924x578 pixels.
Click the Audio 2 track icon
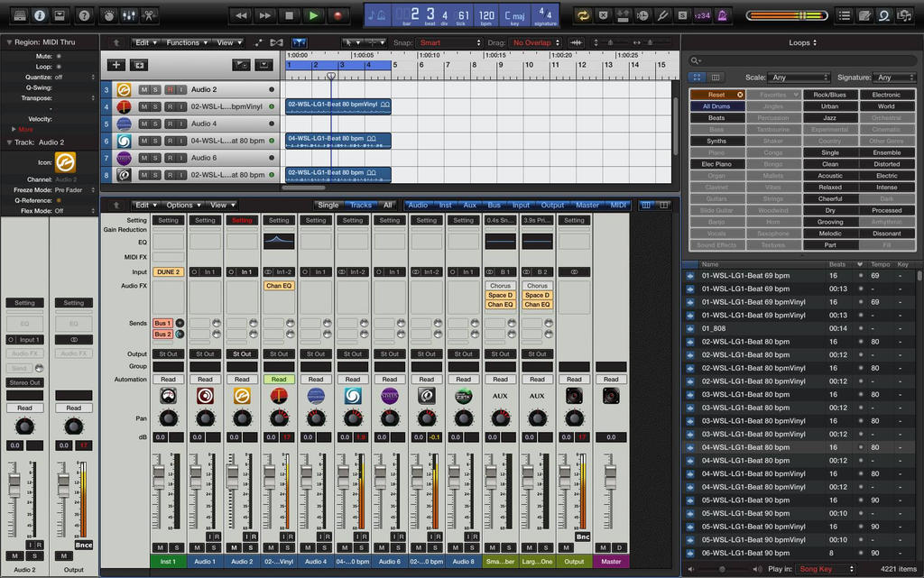[124, 89]
